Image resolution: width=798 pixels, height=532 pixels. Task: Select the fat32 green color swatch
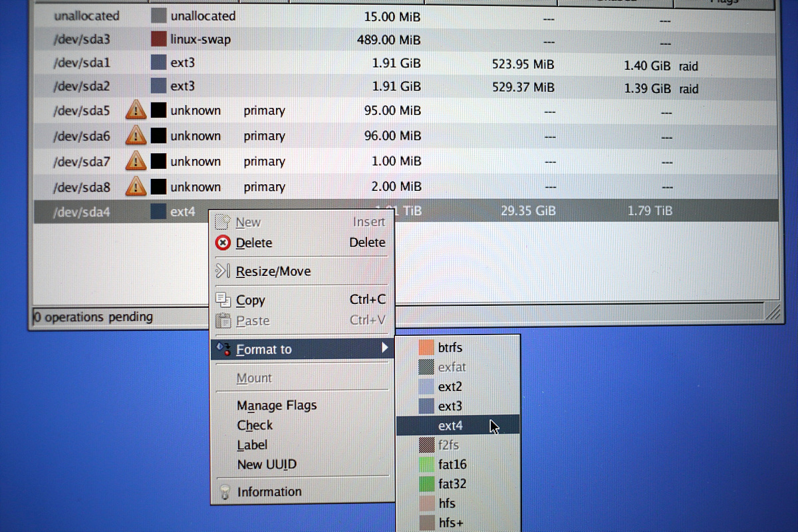pyautogui.click(x=426, y=484)
